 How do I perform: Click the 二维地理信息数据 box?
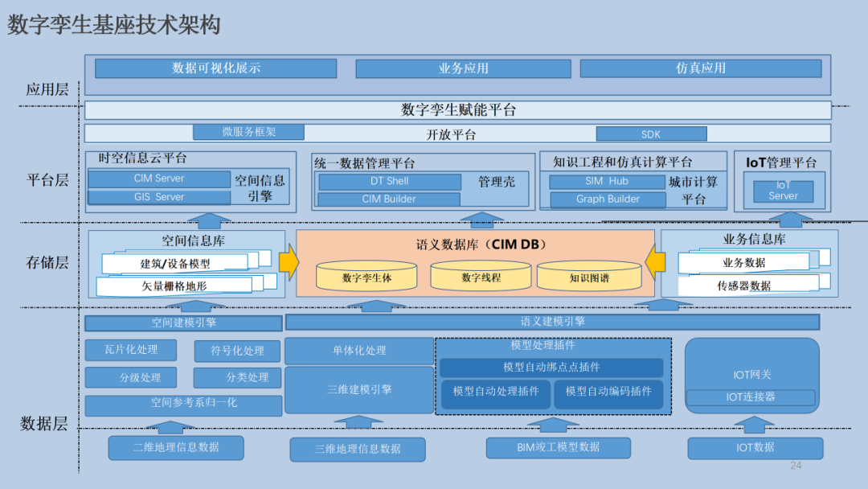(x=176, y=447)
